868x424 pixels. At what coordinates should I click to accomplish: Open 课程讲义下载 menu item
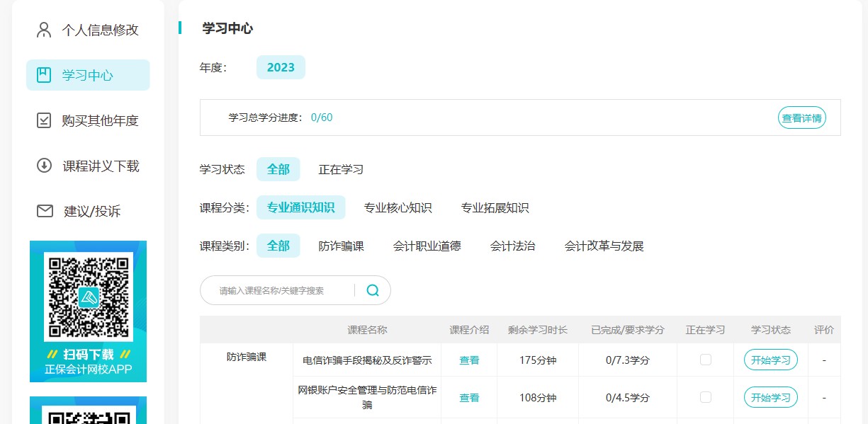click(88, 166)
